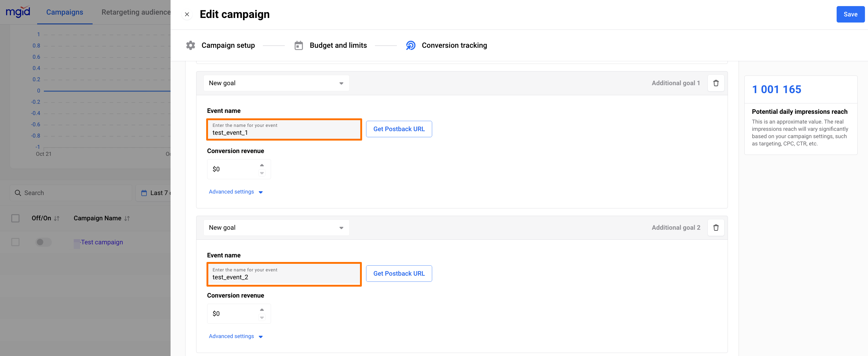Close the Edit campaign panel

click(x=187, y=15)
